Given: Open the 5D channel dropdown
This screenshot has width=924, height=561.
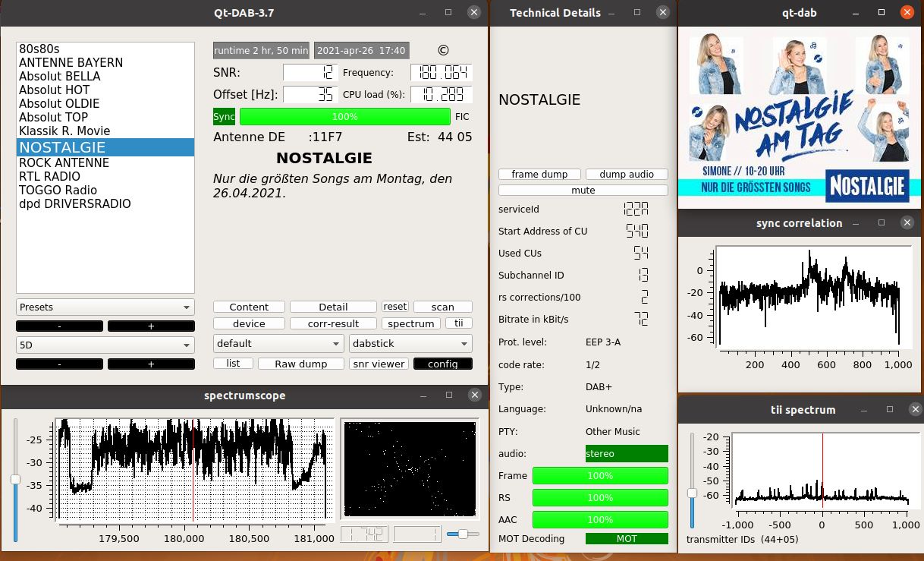Looking at the screenshot, I should tap(105, 345).
